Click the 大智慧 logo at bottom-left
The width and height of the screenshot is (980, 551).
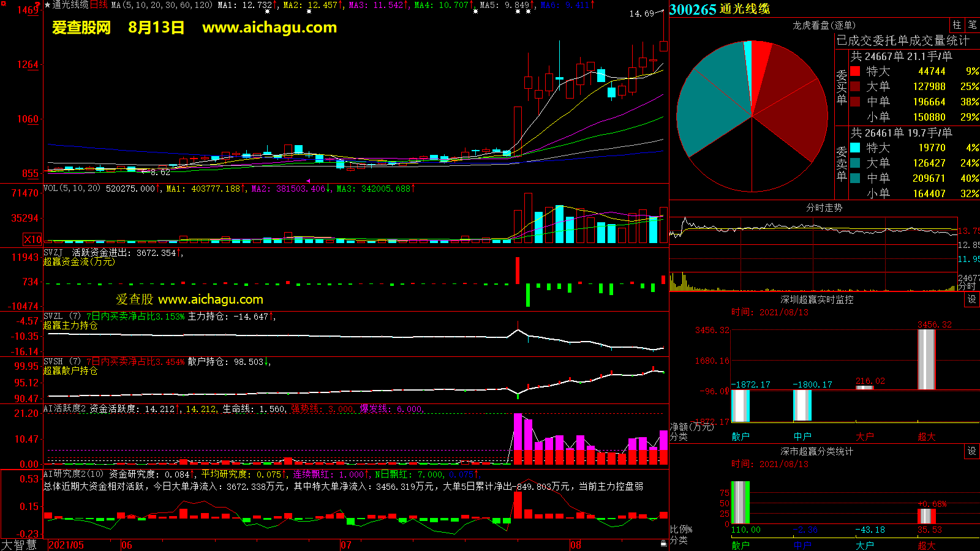tap(20, 545)
